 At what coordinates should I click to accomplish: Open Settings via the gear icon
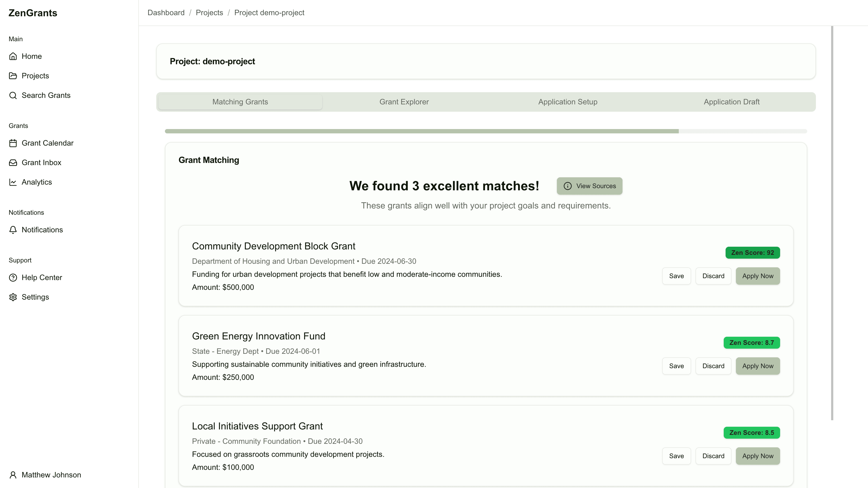pyautogui.click(x=13, y=297)
